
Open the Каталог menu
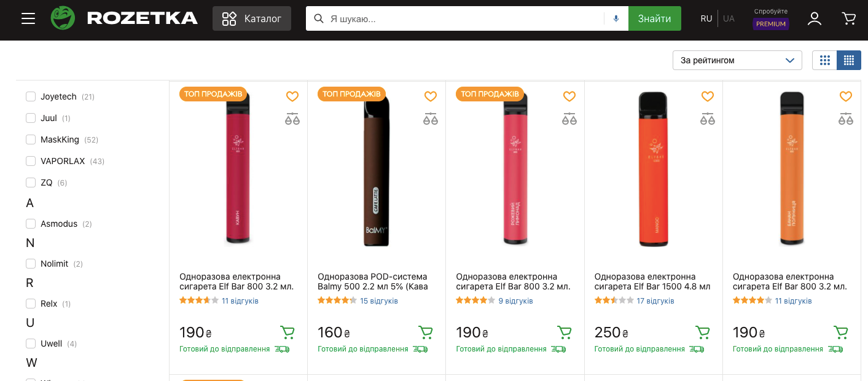pos(252,18)
